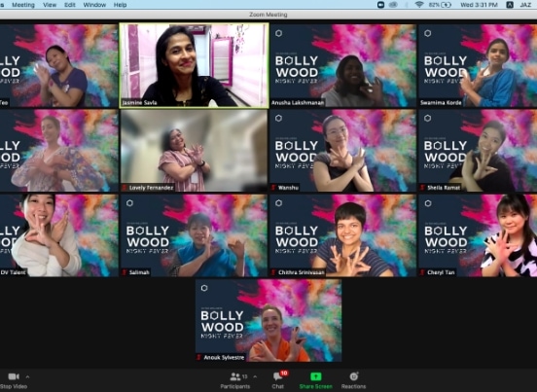Click the JAZ user name in menu bar

click(525, 5)
